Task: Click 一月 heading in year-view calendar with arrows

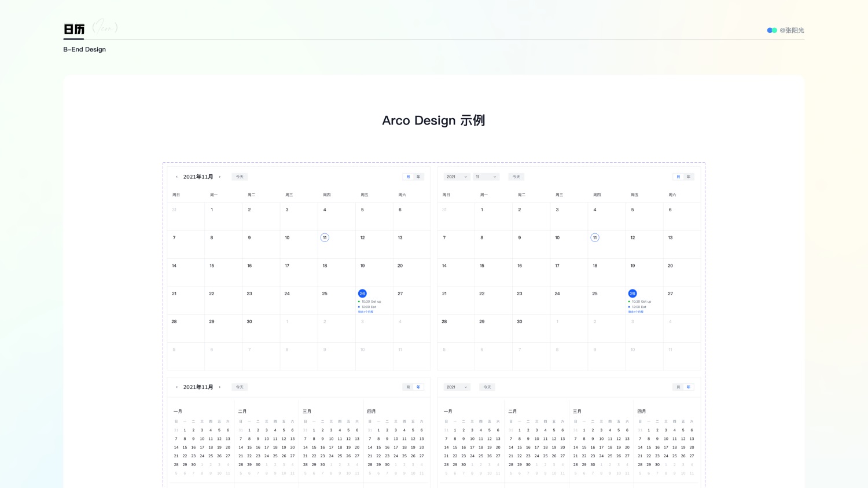Action: (178, 412)
